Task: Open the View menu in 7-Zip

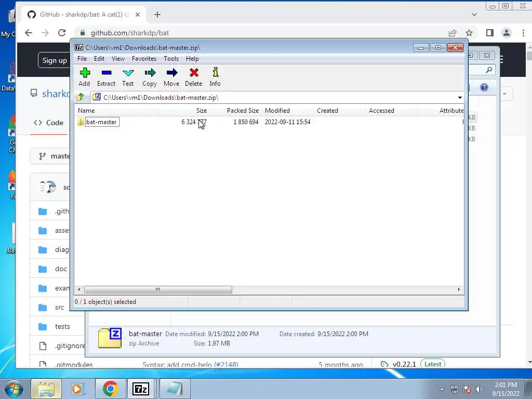Action: tap(118, 59)
